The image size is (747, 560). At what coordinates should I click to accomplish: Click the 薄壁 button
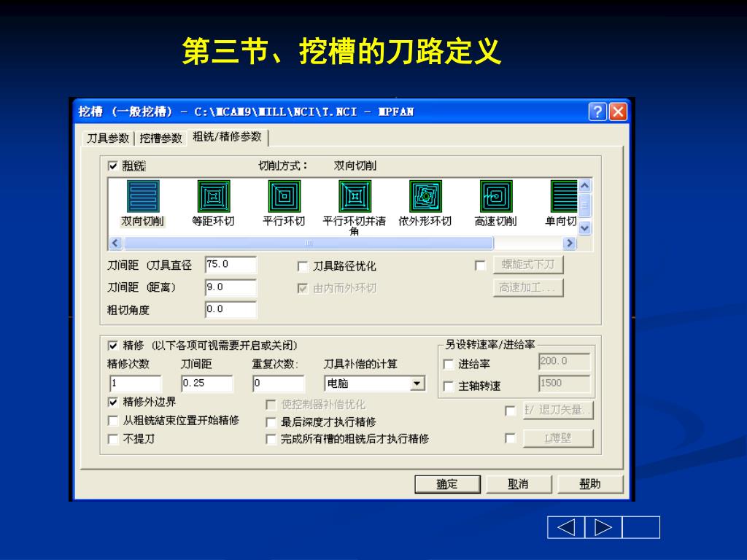[558, 438]
